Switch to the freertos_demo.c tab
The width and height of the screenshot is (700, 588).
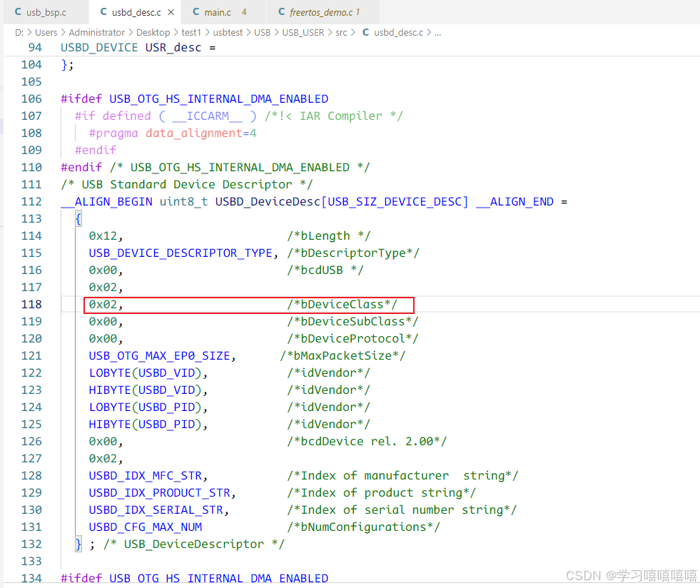pyautogui.click(x=321, y=12)
